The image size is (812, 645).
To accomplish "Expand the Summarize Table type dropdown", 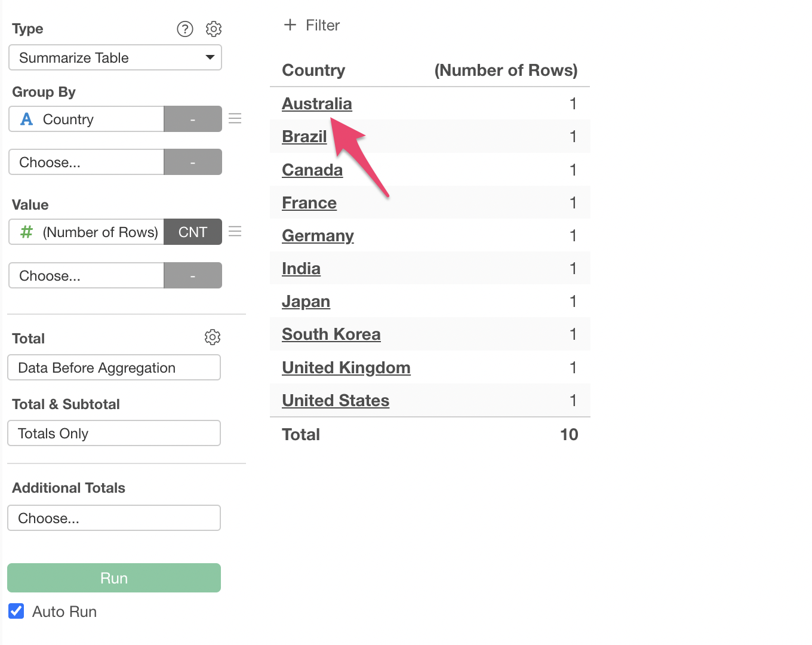I will (x=115, y=58).
